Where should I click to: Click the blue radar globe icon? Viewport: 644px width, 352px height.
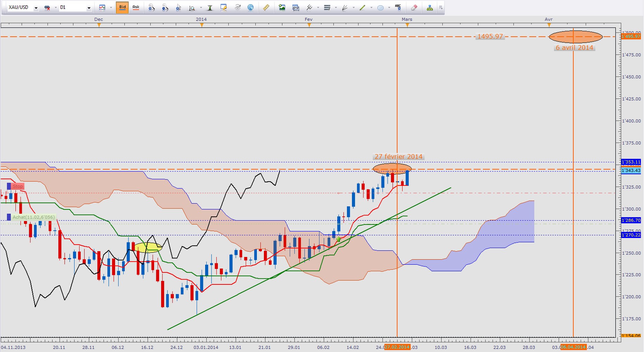tap(251, 7)
